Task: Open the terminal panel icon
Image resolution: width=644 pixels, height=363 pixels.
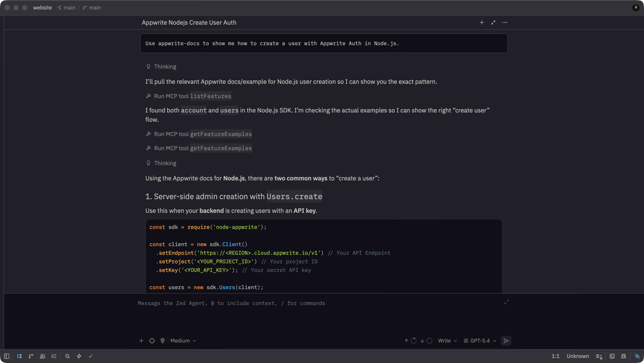Action: 612,356
